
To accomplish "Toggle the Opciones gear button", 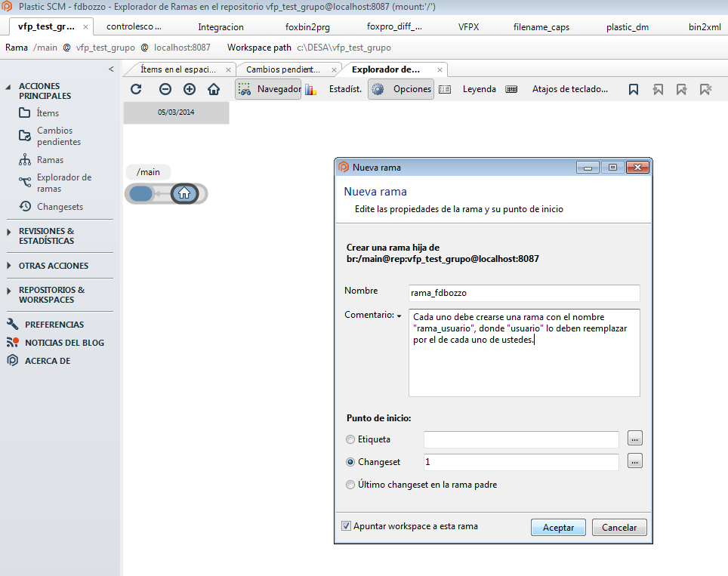I will click(401, 89).
